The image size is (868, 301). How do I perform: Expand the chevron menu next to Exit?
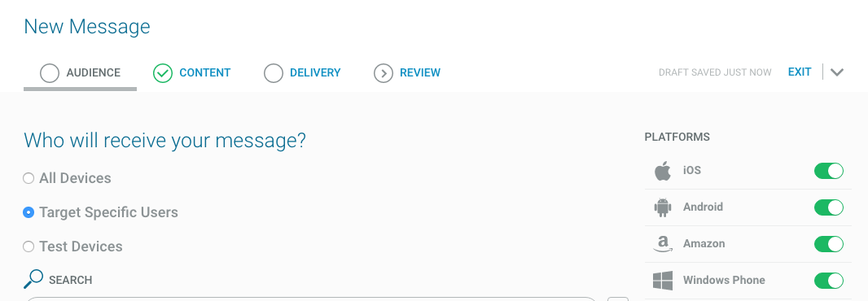pos(837,72)
